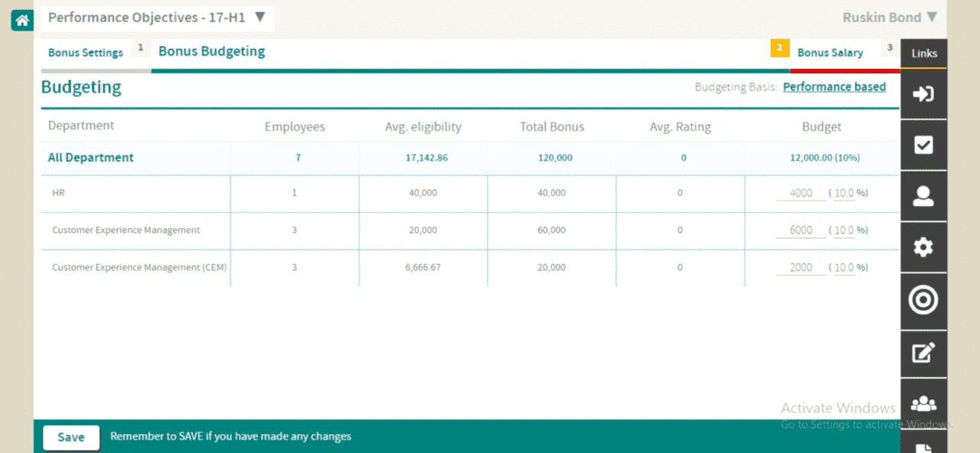Click the Performance based link
This screenshot has width=980, height=453.
pos(834,87)
